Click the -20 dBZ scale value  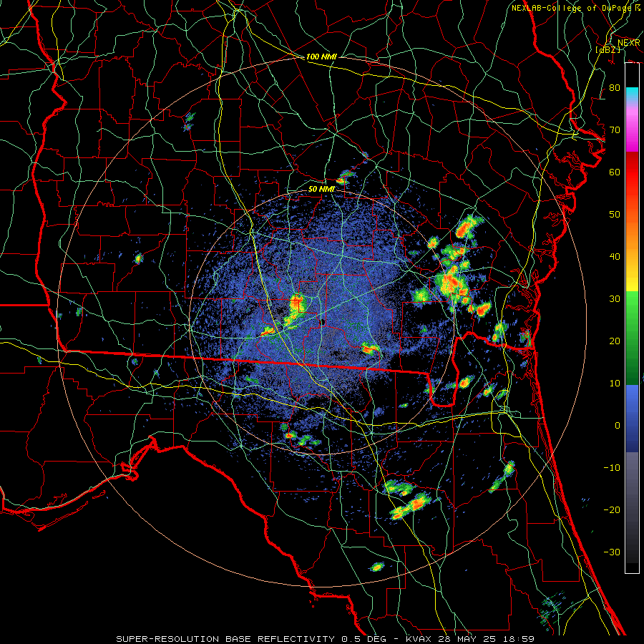click(x=612, y=509)
